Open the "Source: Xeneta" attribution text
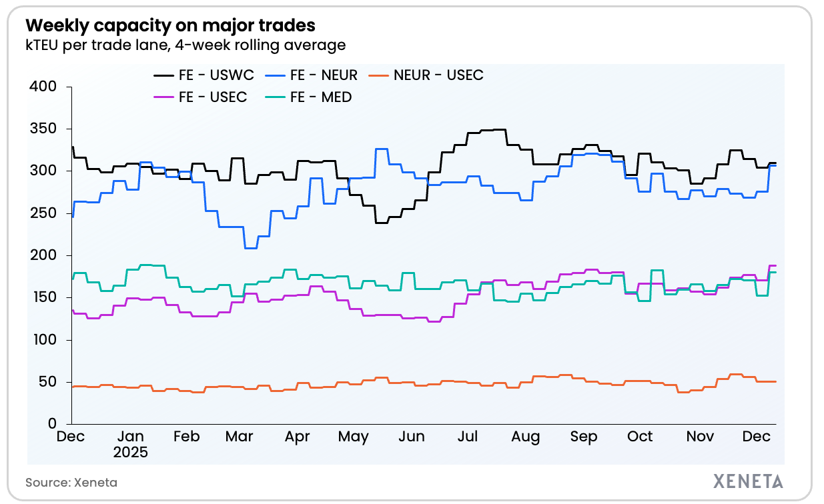This screenshot has width=824, height=504. point(66,482)
